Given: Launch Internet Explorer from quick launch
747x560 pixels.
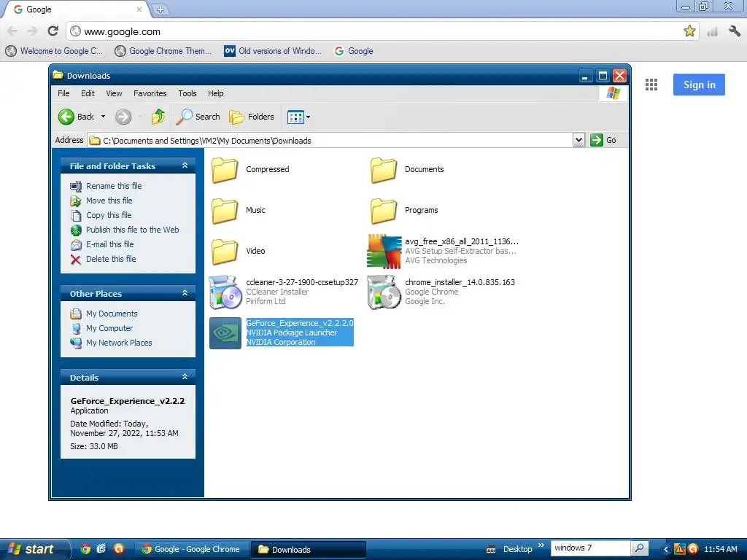Looking at the screenshot, I should click(x=101, y=549).
